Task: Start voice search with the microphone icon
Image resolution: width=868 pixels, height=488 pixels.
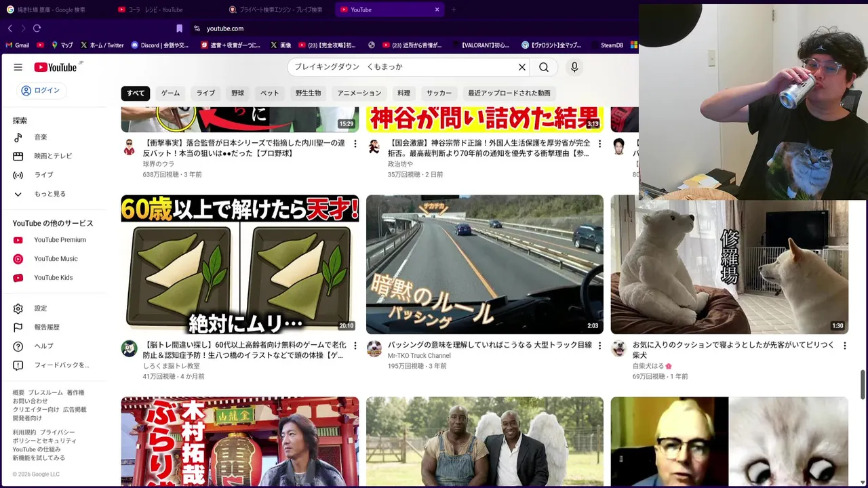Action: coord(574,67)
